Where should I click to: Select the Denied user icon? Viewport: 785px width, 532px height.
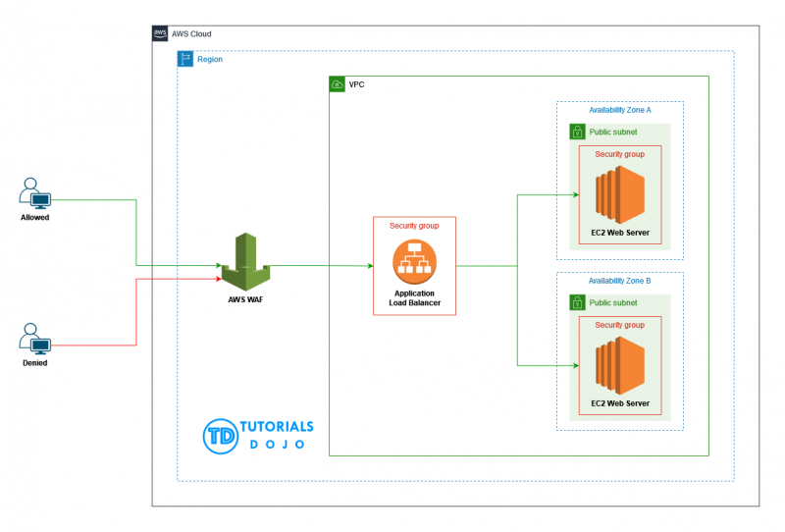[x=34, y=339]
